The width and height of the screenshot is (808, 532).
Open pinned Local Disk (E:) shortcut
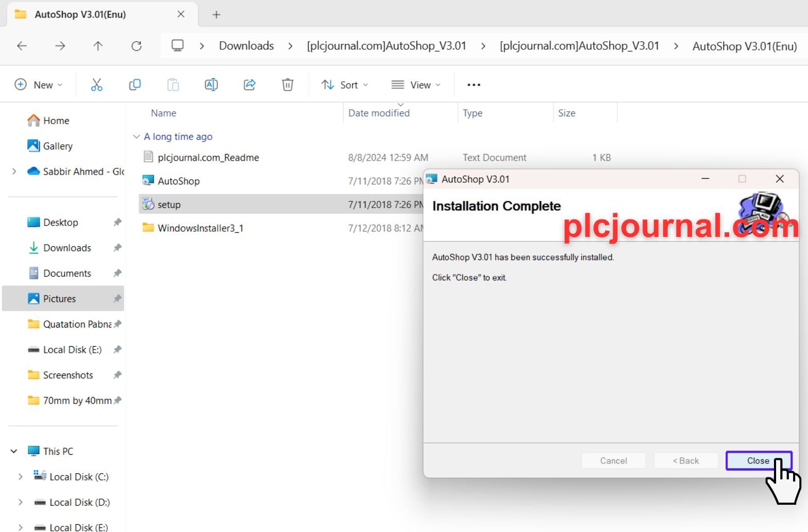click(65, 350)
